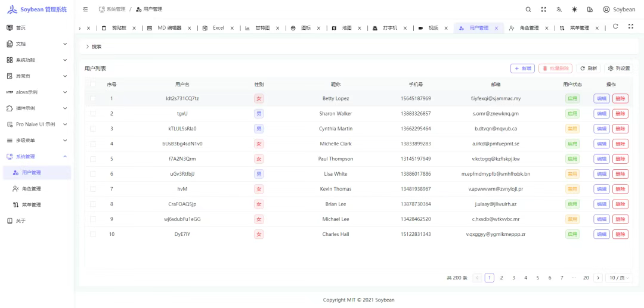Enter fullscreen via header icon
The height and width of the screenshot is (308, 644).
(x=543, y=10)
